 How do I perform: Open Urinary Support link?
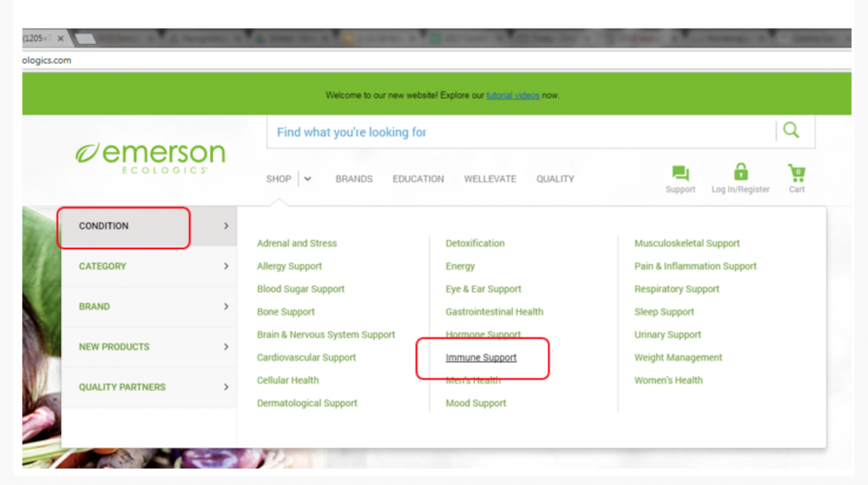[x=668, y=334]
